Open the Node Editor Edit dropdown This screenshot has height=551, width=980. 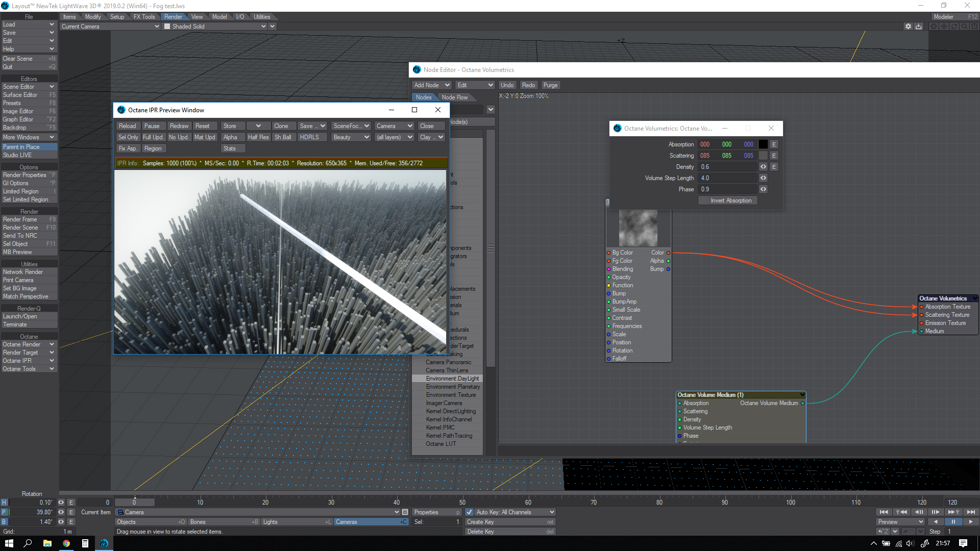[475, 85]
